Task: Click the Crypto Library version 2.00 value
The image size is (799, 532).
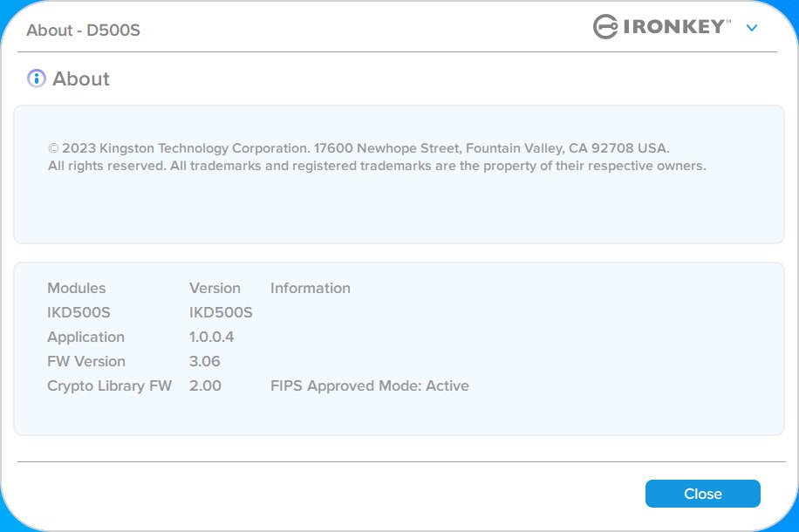Action: tap(205, 385)
